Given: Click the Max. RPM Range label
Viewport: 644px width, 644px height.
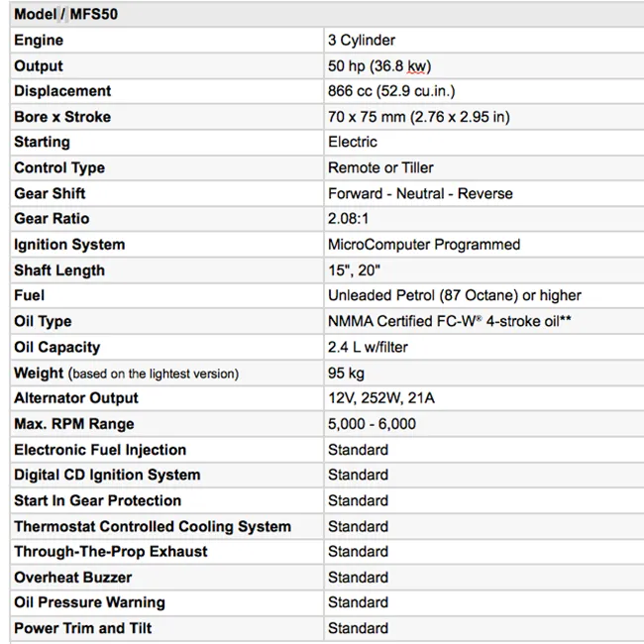Looking at the screenshot, I should 74,424.
